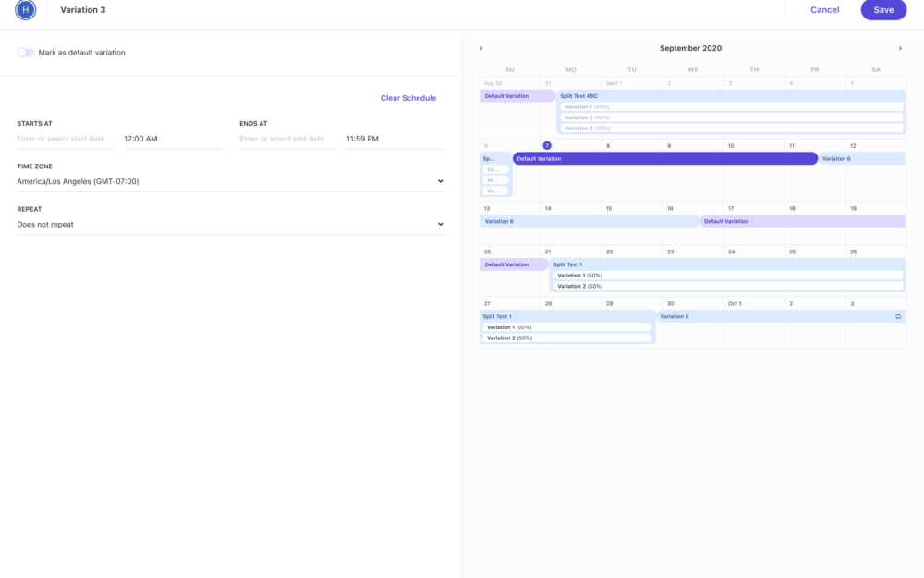Expand the Repeat dropdown
The width and height of the screenshot is (924, 578).
click(x=230, y=225)
